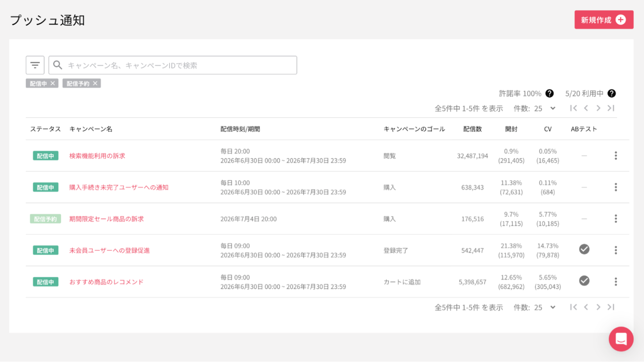The height and width of the screenshot is (362, 644).
Task: Click the キャンペーン名 column header
Action: 91,129
